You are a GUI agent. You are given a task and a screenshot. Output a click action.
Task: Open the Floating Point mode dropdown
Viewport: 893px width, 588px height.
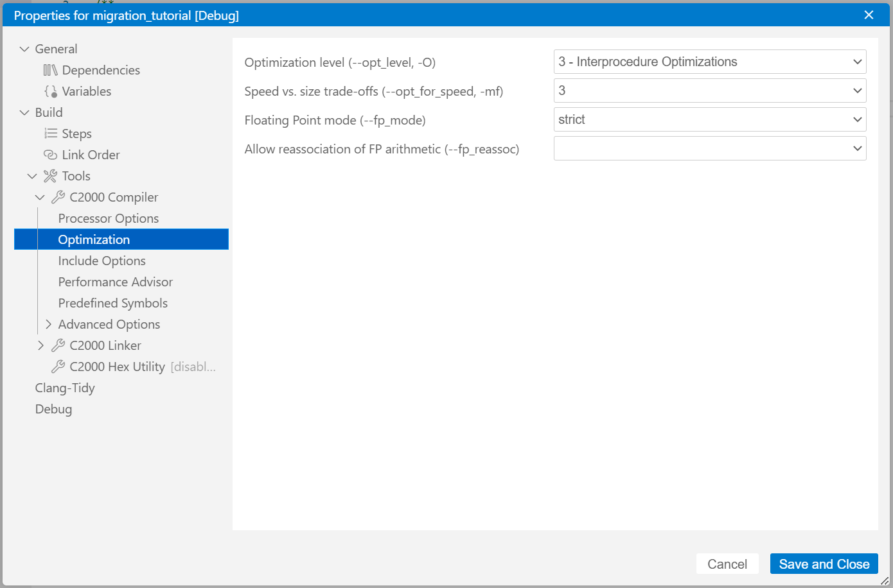(709, 120)
